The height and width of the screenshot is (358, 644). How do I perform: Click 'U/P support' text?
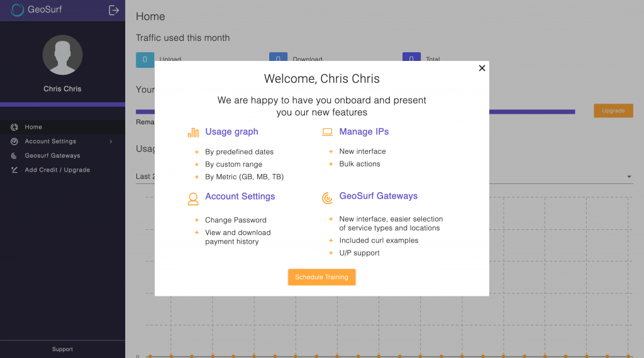[359, 253]
